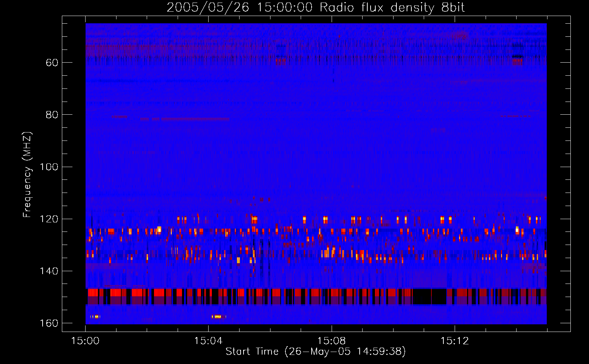Viewport: 589px width, 364px height.
Task: Click the 120 frequency tick label
Action: click(49, 219)
